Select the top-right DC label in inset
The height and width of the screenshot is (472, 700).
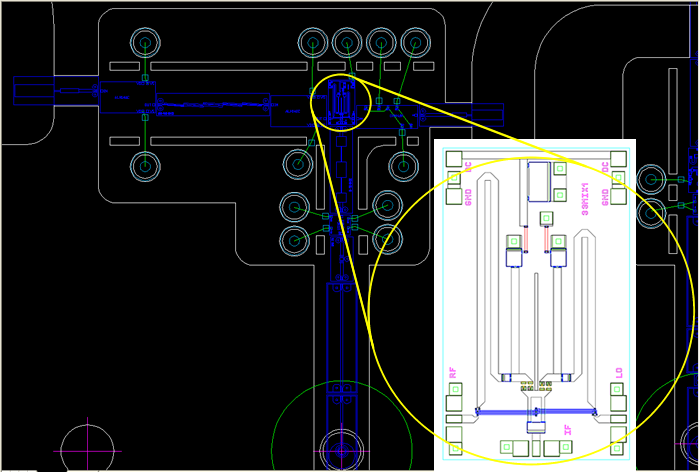click(604, 168)
